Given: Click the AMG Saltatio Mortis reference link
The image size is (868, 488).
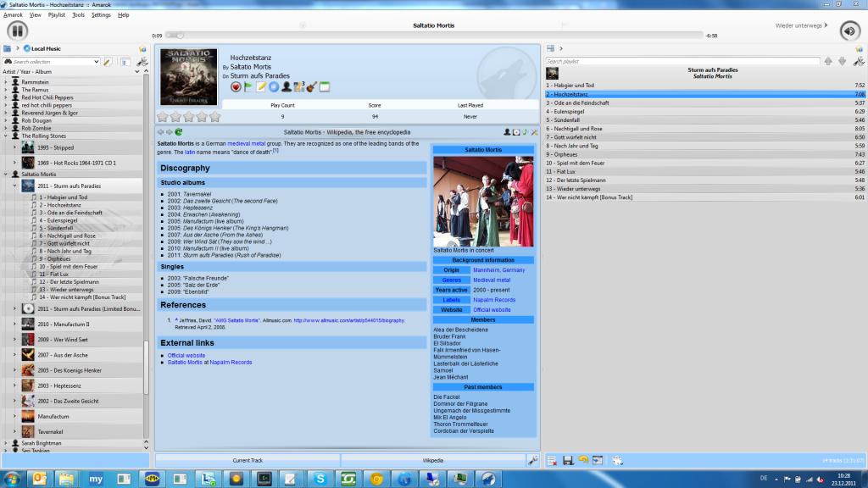Looking at the screenshot, I should [236, 320].
